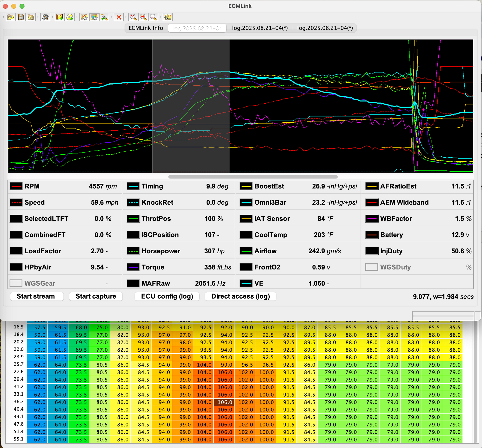The width and height of the screenshot is (482, 448).
Task: Enable the empty WGSGear swatch box
Action: (16, 283)
